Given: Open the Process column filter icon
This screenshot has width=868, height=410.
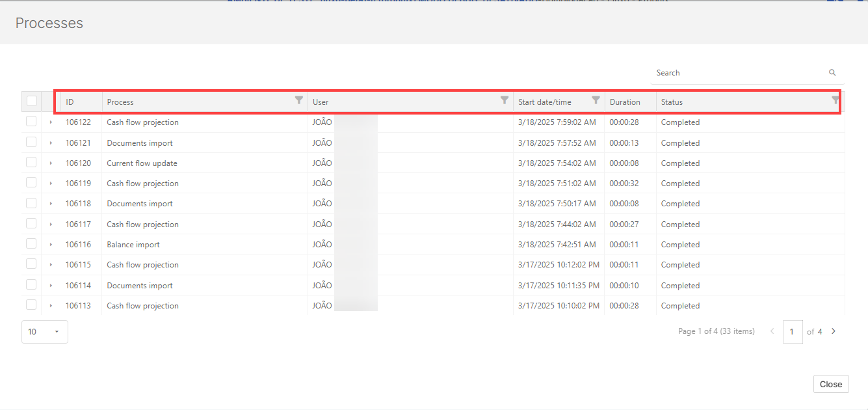Looking at the screenshot, I should coord(298,100).
